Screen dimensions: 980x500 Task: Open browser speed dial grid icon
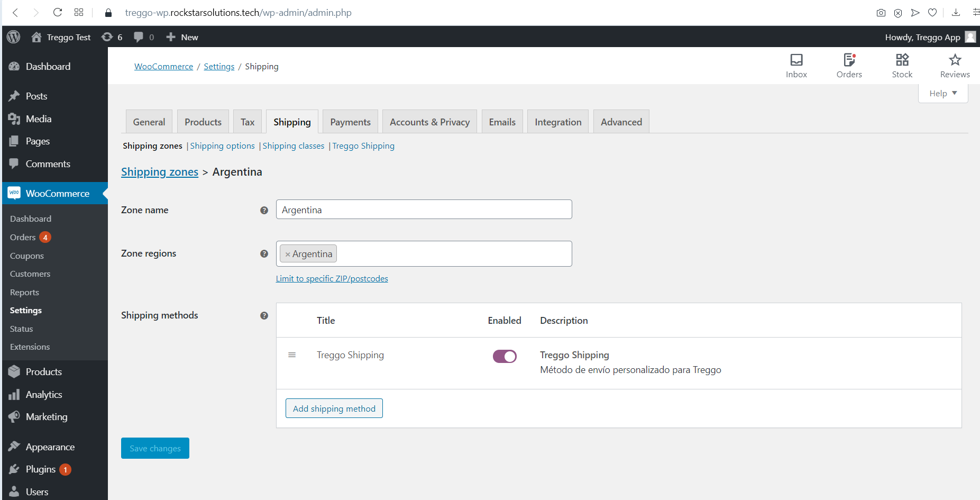click(x=79, y=13)
